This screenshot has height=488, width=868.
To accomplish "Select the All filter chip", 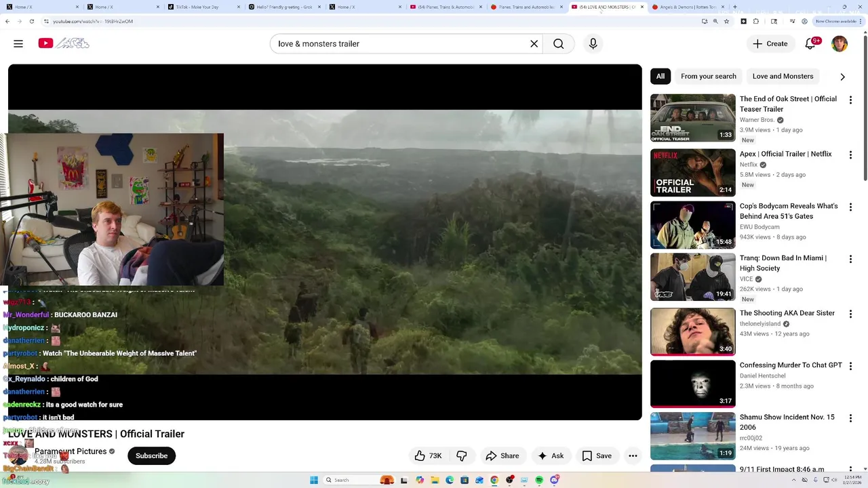I will pyautogui.click(x=660, y=76).
